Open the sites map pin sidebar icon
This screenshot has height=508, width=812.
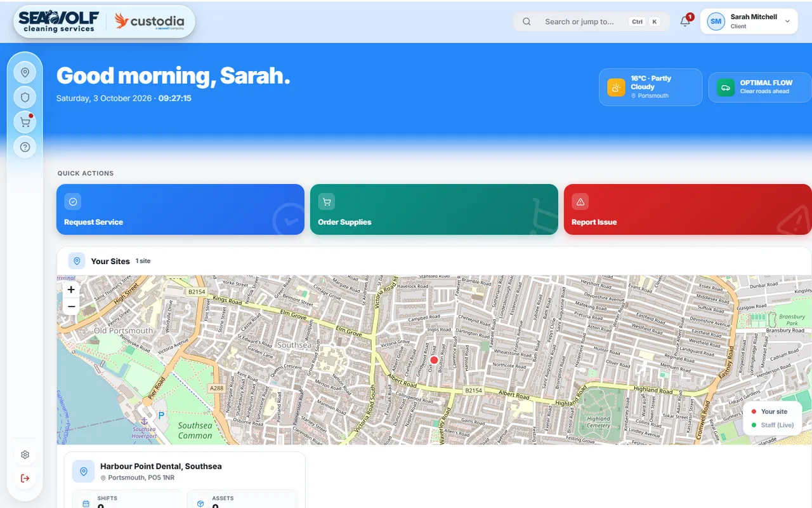click(25, 72)
